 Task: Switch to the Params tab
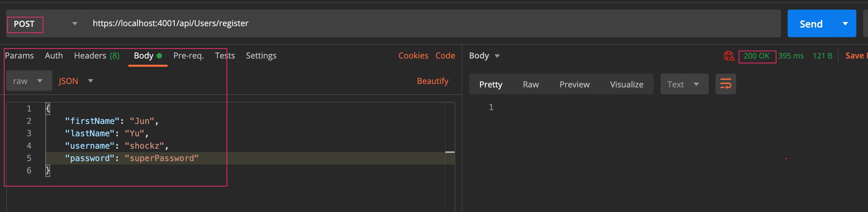pyautogui.click(x=20, y=56)
